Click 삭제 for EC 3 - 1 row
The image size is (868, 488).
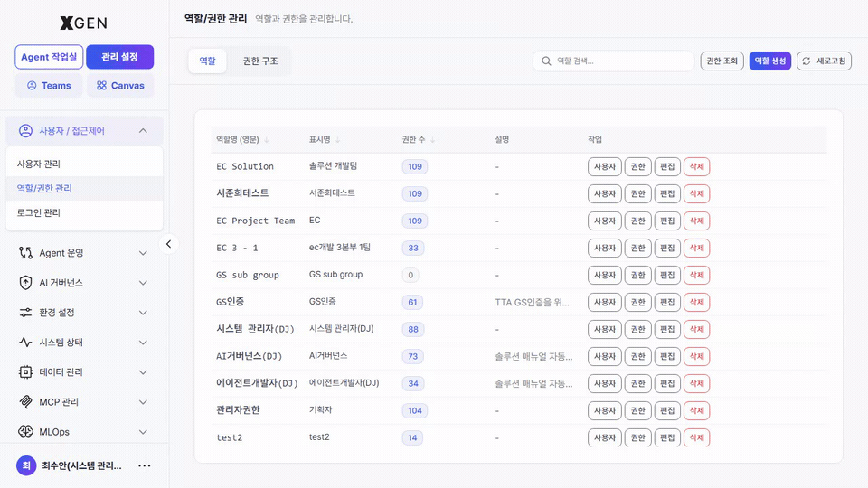pyautogui.click(x=696, y=248)
